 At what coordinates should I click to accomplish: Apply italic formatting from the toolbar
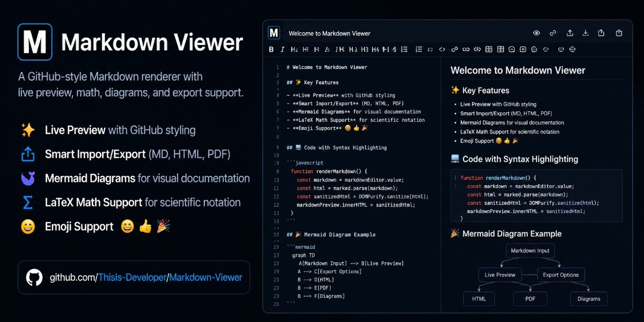click(282, 49)
